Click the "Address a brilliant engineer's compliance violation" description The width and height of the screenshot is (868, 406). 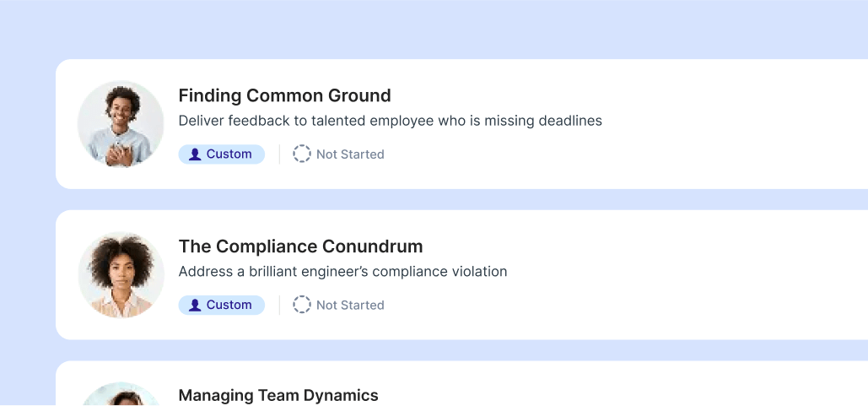tap(342, 272)
